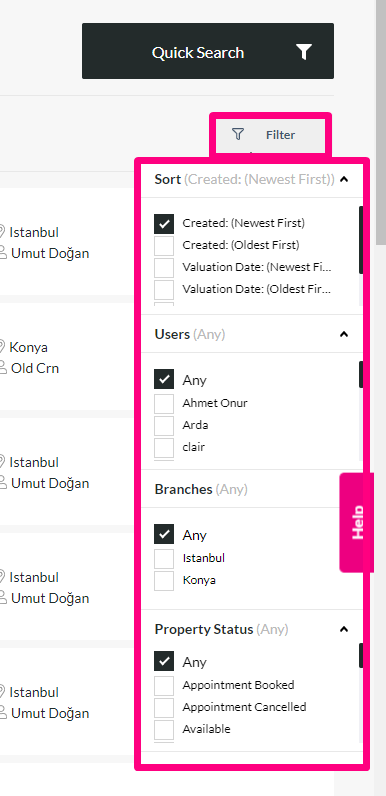Image resolution: width=386 pixels, height=796 pixels.
Task: Open the pink Help side tab
Action: 357,522
